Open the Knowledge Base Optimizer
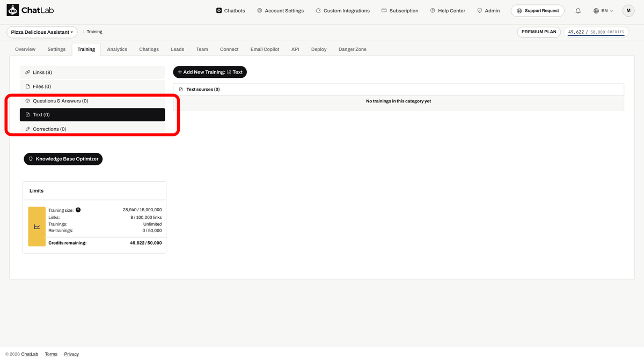Viewport: 644px width, 362px height. click(63, 159)
